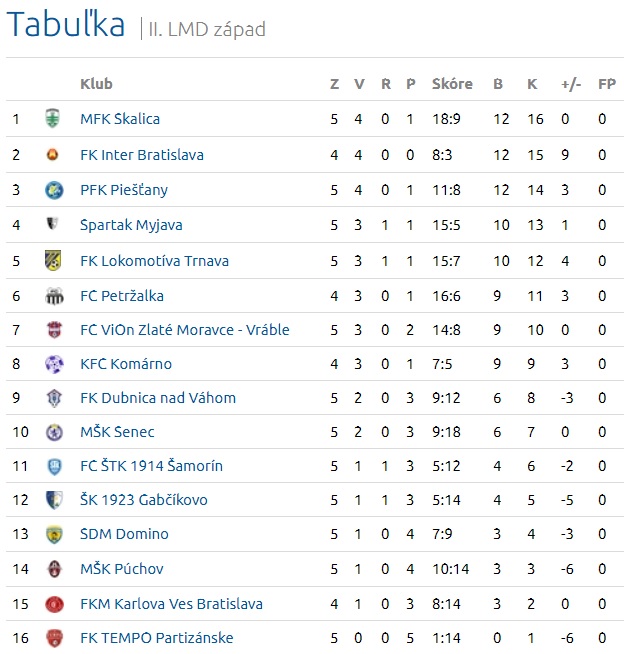Click the MFK Skalica club crest icon
The height and width of the screenshot is (654, 624).
click(53, 119)
